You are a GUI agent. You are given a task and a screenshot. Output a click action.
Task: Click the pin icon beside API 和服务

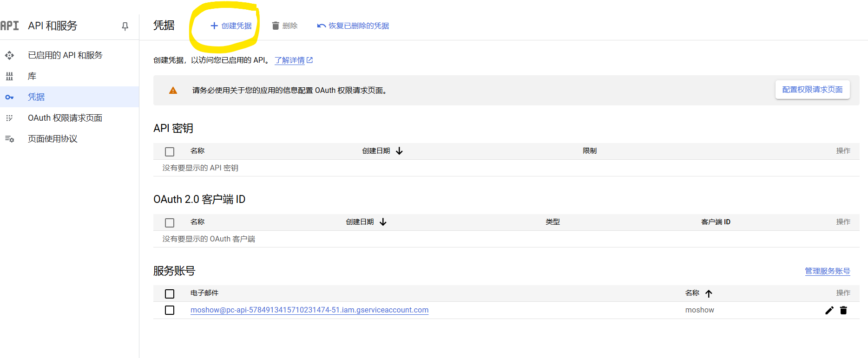tap(125, 26)
